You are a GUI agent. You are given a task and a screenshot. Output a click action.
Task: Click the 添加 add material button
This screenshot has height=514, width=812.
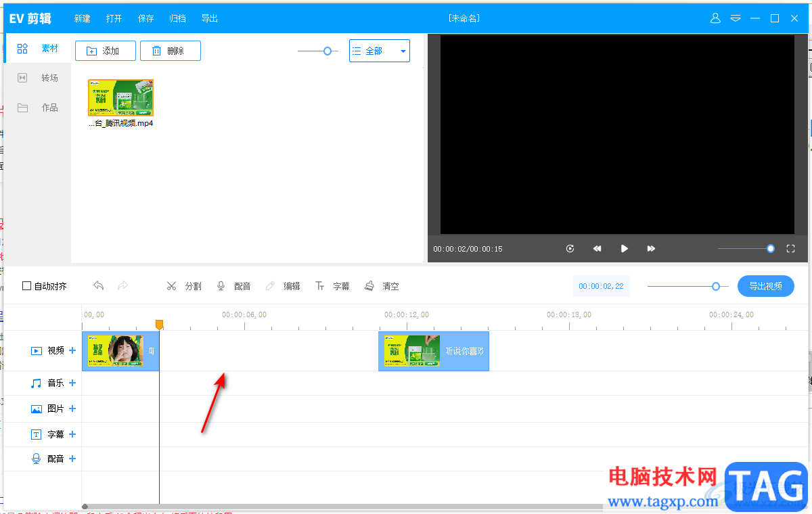click(x=106, y=51)
